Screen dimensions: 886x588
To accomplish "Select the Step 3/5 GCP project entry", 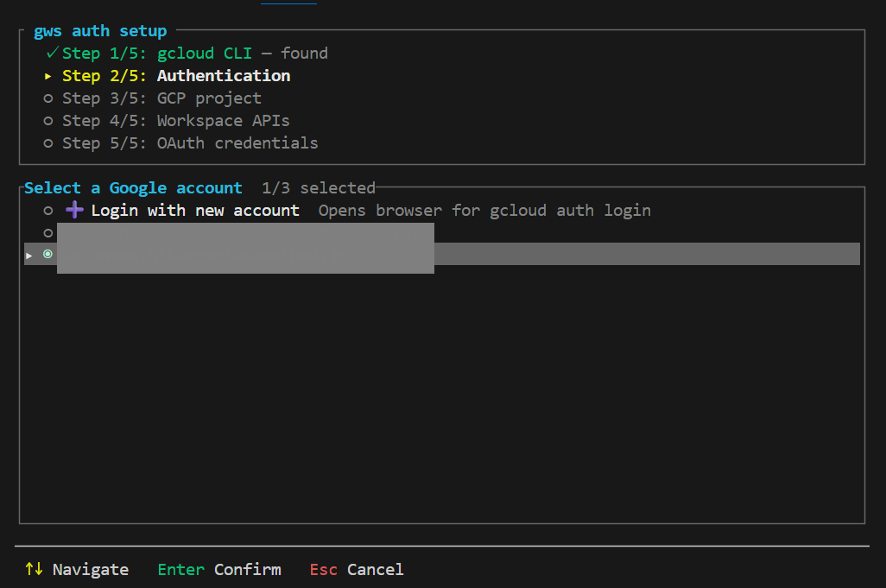I will pyautogui.click(x=161, y=98).
